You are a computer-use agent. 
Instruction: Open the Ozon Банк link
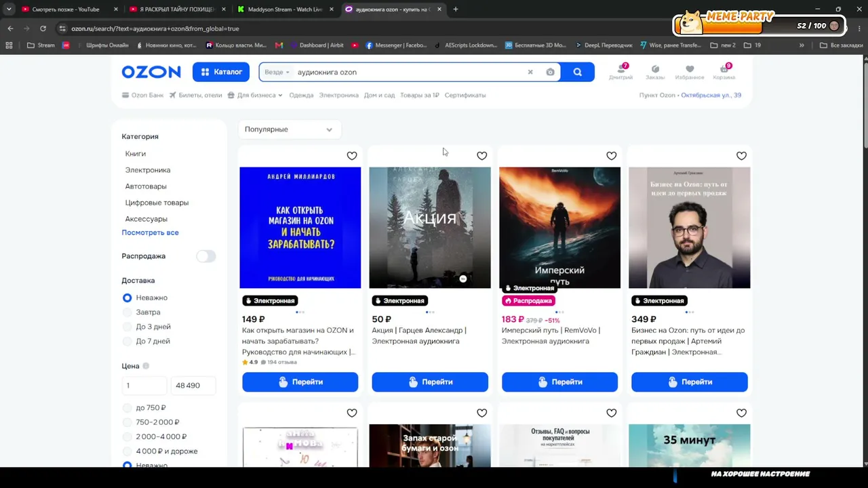point(142,95)
